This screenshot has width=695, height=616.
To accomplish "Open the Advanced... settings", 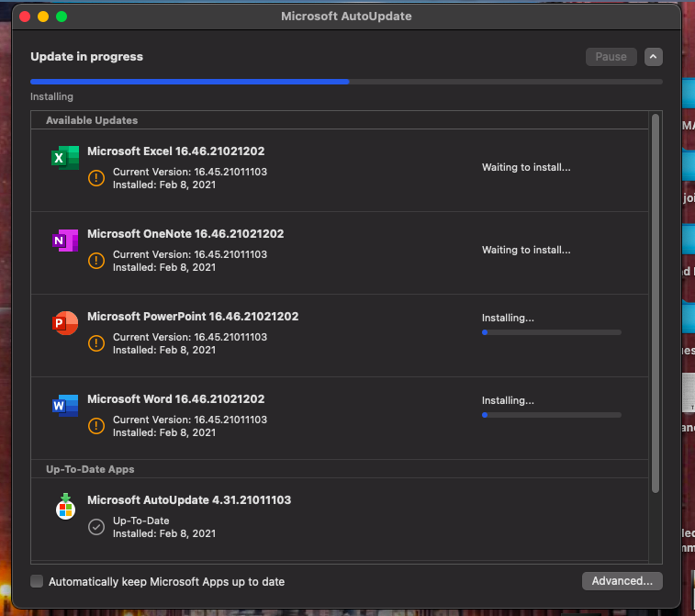I will click(622, 581).
